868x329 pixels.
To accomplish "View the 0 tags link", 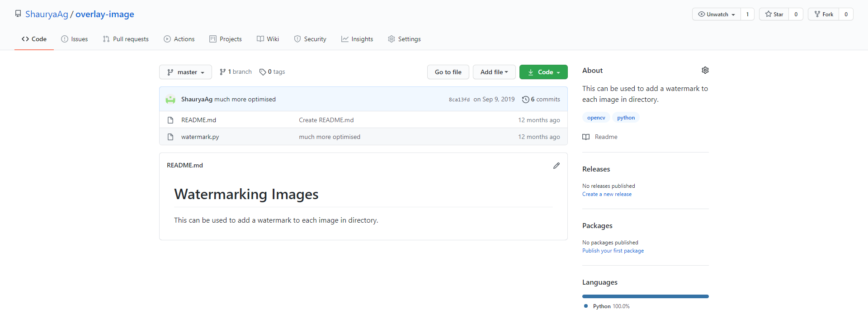I will click(x=272, y=72).
